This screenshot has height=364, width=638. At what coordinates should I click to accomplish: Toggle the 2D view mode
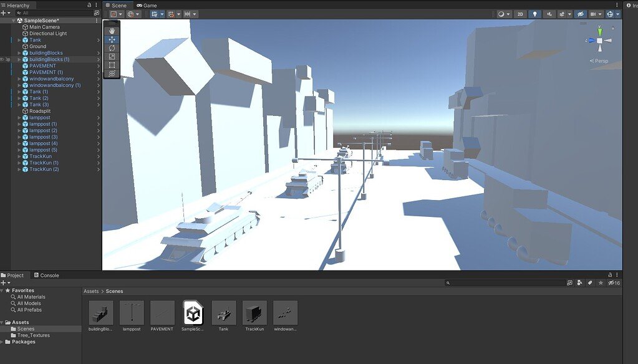click(x=520, y=13)
